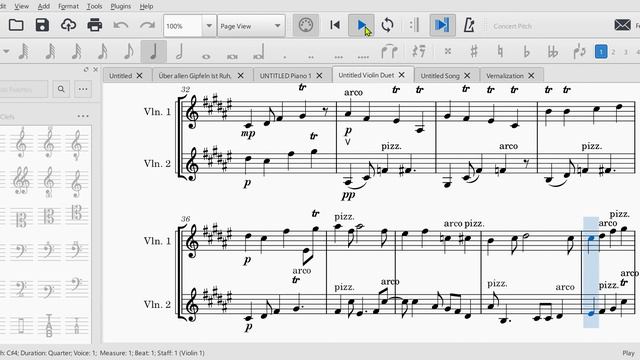Click the palette search magnifier button
Viewport: 640px width, 360px height.
[x=61, y=89]
